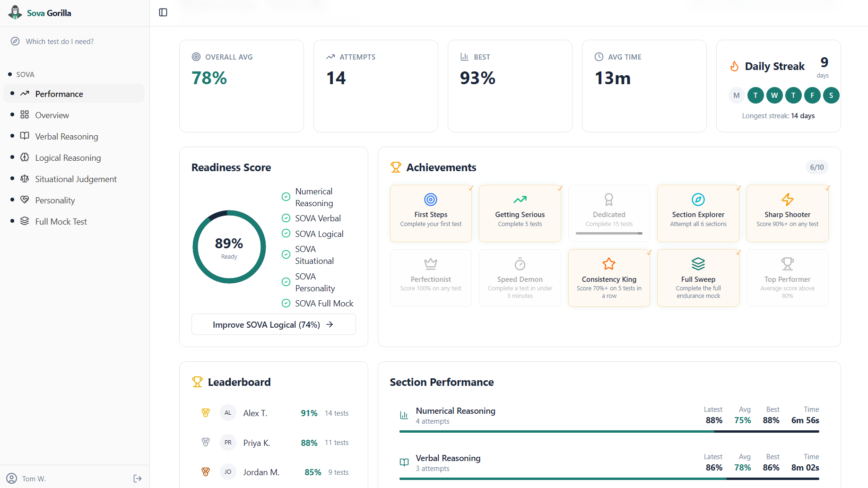Click the Getting Serious trend arrow icon
The height and width of the screenshot is (488, 868).
[520, 200]
